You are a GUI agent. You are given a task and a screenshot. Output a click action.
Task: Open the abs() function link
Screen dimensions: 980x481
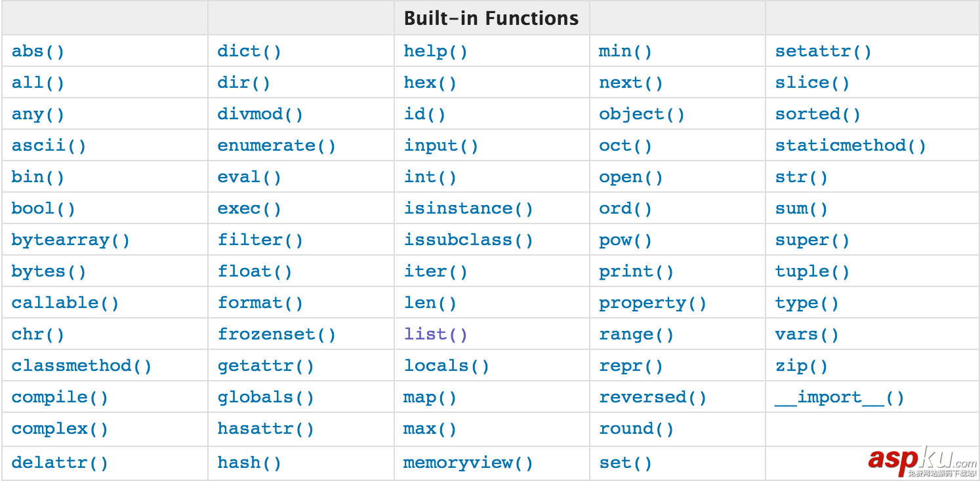tap(36, 51)
